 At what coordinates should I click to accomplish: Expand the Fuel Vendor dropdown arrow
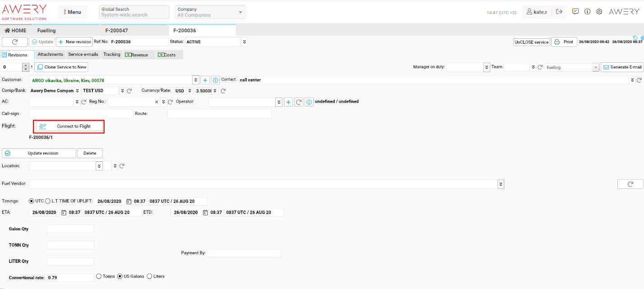pyautogui.click(x=500, y=184)
